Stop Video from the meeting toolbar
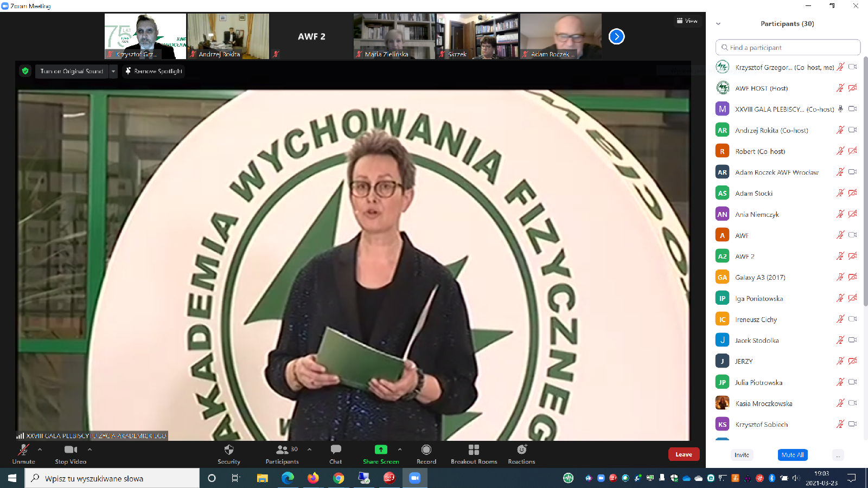Image resolution: width=868 pixels, height=488 pixels. tap(71, 454)
